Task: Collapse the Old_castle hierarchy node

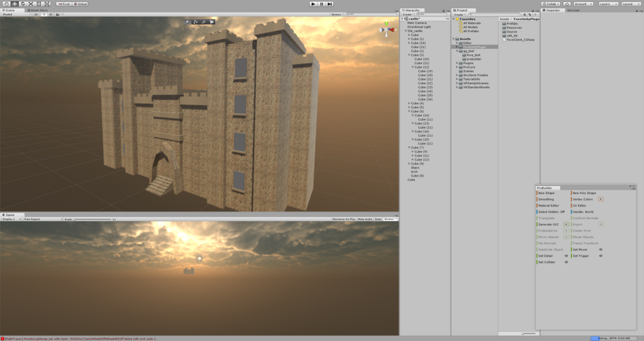Action: pos(406,31)
